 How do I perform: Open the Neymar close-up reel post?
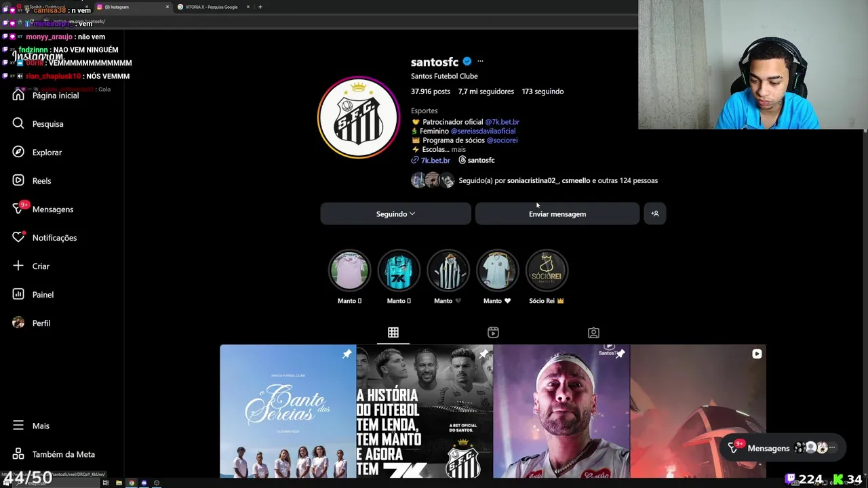click(561, 411)
